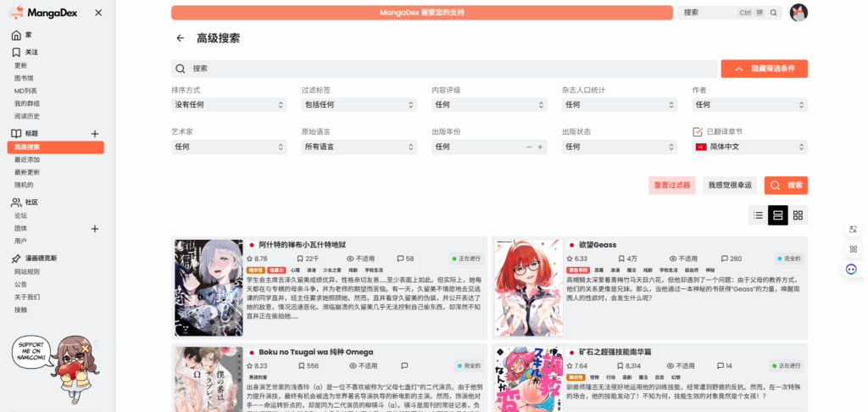
Task: Add new item next to 标题 with plus icon
Action: coord(95,133)
